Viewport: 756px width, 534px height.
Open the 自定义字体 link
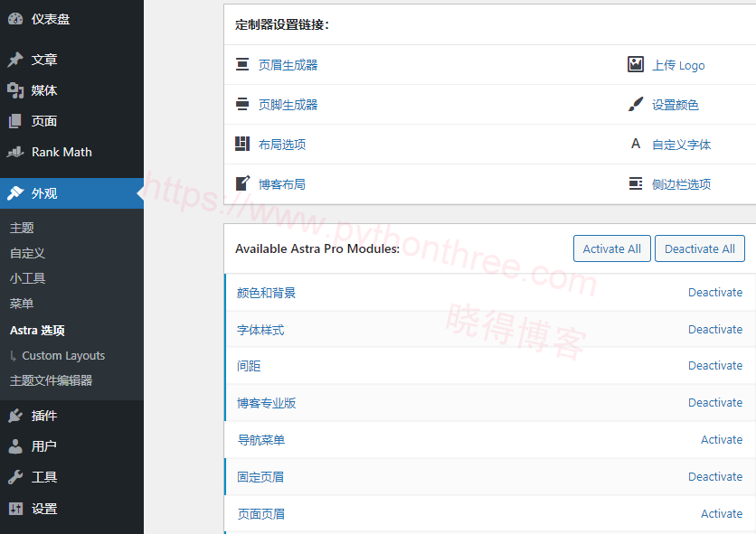pyautogui.click(x=681, y=144)
